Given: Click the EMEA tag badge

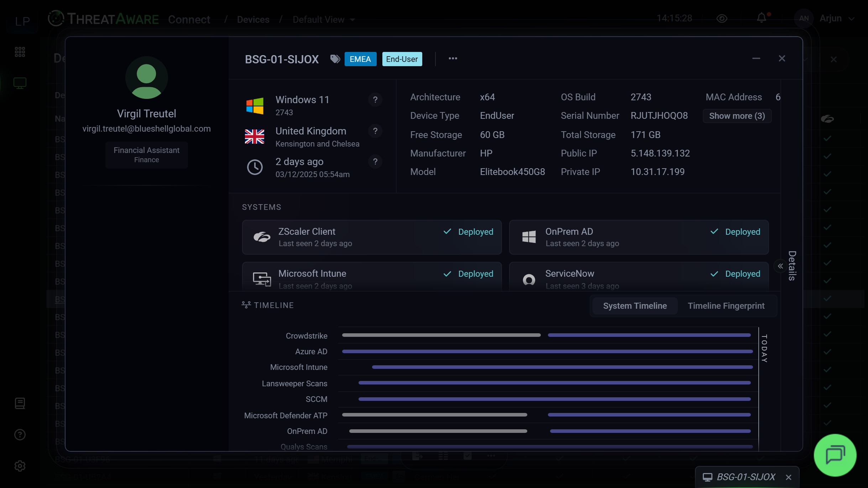Looking at the screenshot, I should coord(360,59).
